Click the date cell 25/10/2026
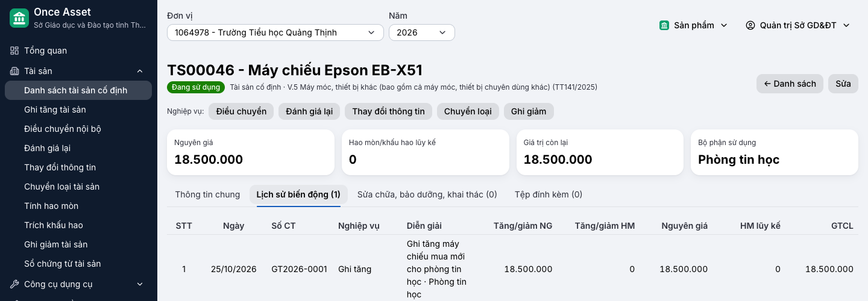This screenshot has height=301, width=868. pos(234,269)
